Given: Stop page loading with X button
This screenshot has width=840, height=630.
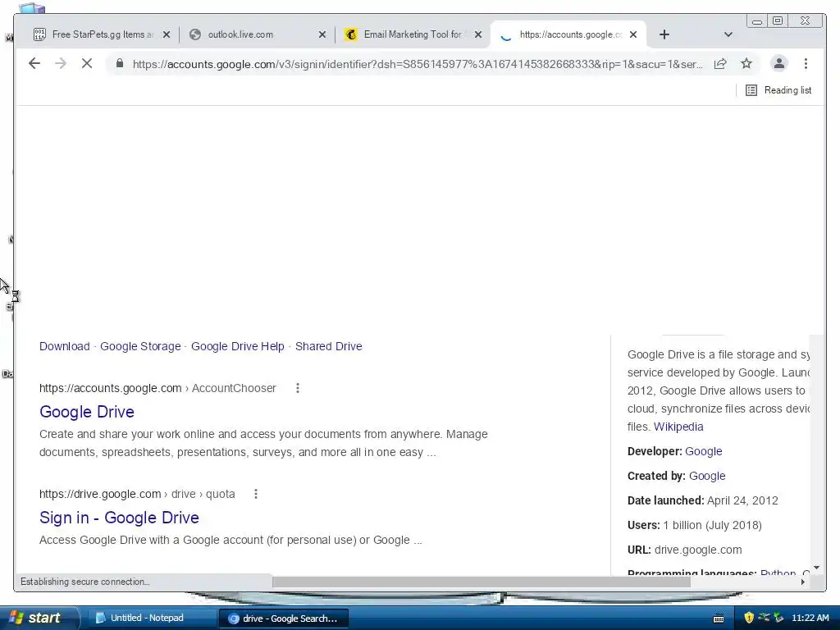Looking at the screenshot, I should 87,64.
